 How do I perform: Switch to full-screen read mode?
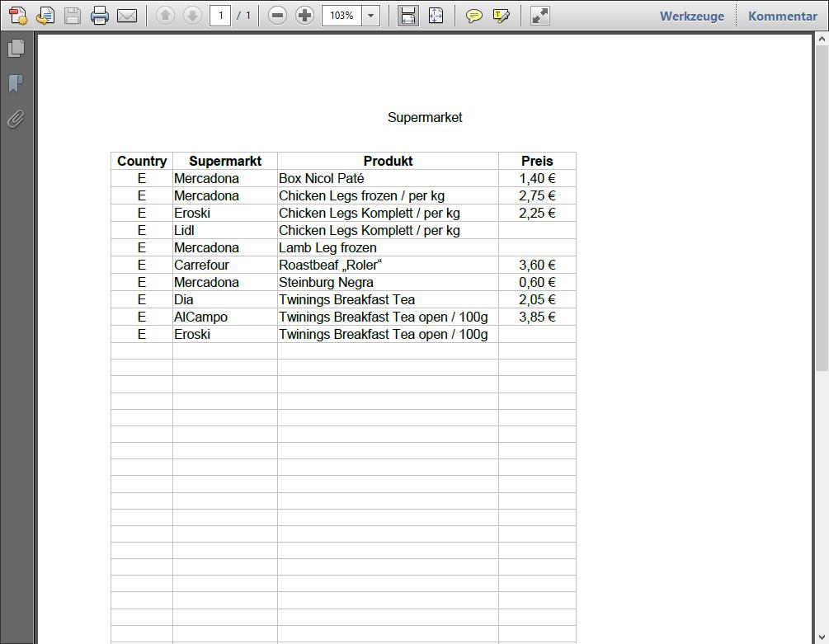tap(539, 16)
